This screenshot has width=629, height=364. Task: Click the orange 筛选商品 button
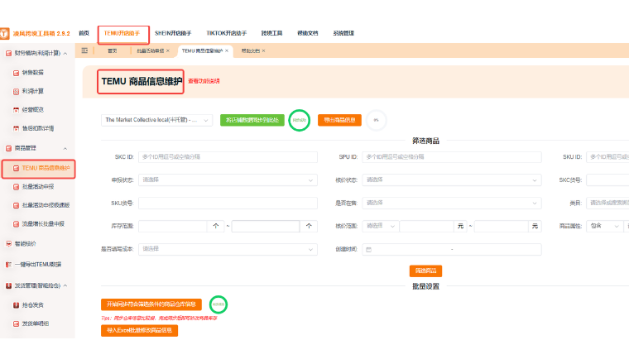click(x=425, y=271)
